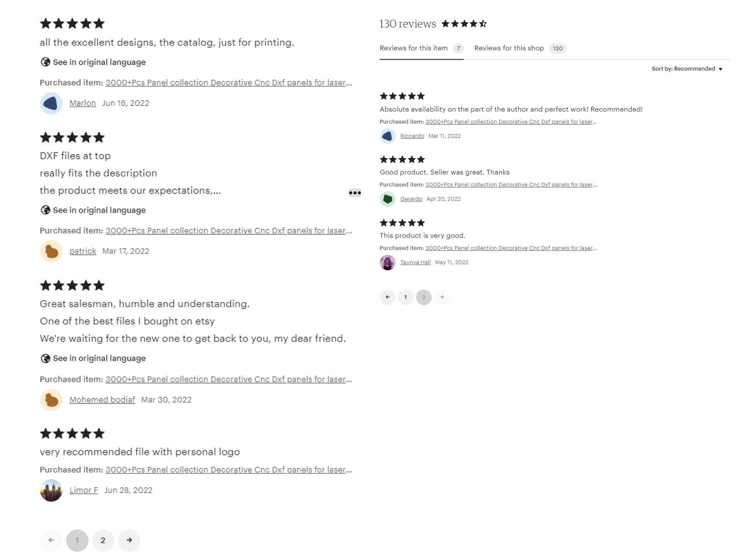736x560 pixels.
Task: Click the previous page arrow in right pagination
Action: (x=387, y=297)
